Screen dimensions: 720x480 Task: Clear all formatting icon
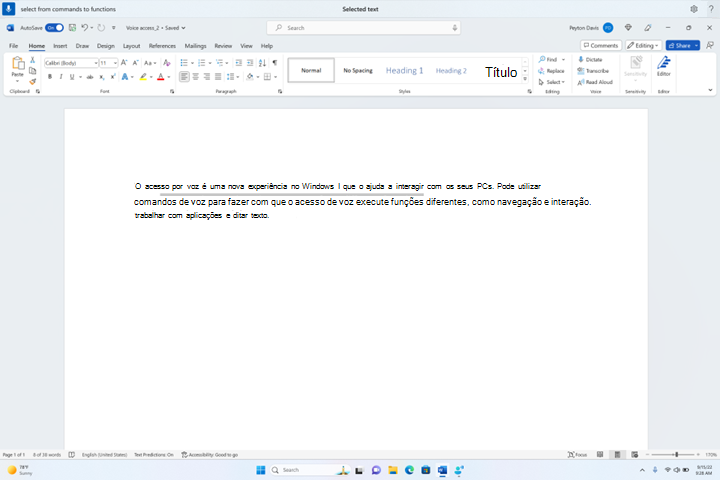pos(167,63)
